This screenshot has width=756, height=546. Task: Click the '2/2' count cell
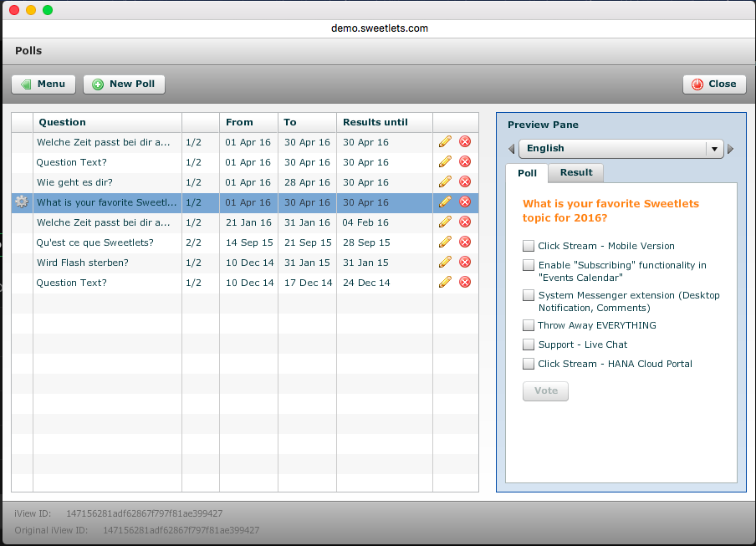click(193, 242)
